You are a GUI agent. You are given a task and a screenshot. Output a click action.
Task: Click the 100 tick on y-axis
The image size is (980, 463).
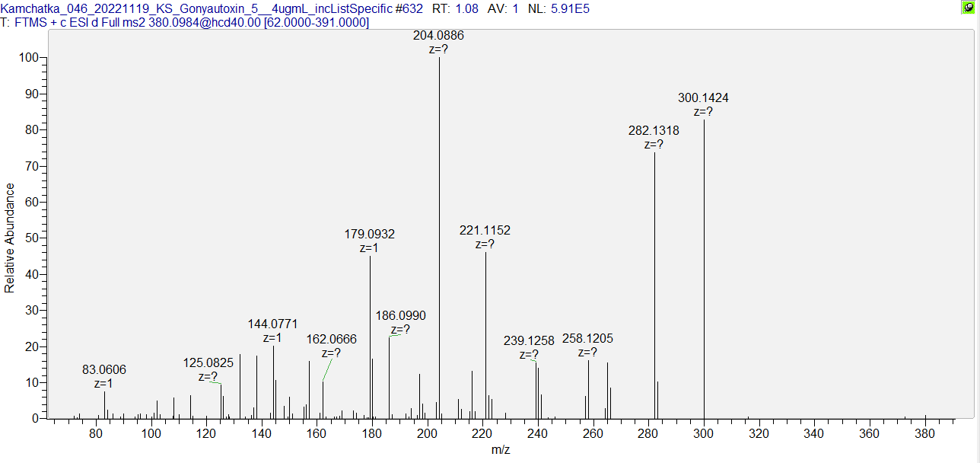click(30, 59)
